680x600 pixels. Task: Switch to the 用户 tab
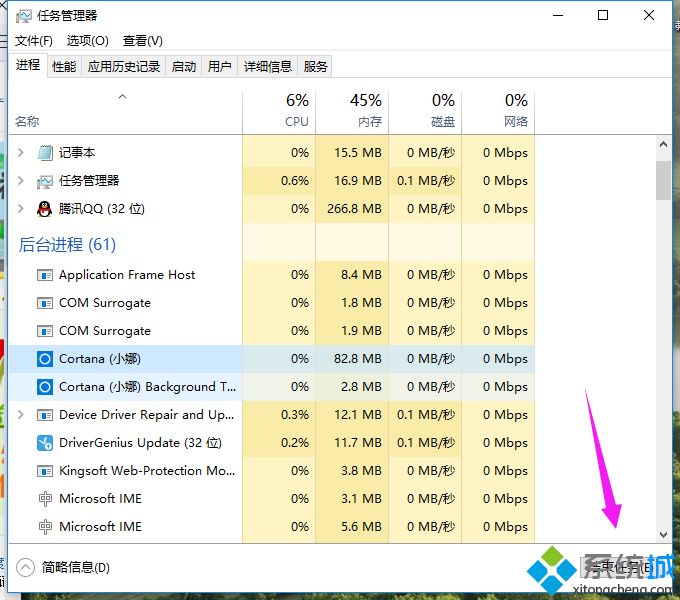pyautogui.click(x=219, y=67)
